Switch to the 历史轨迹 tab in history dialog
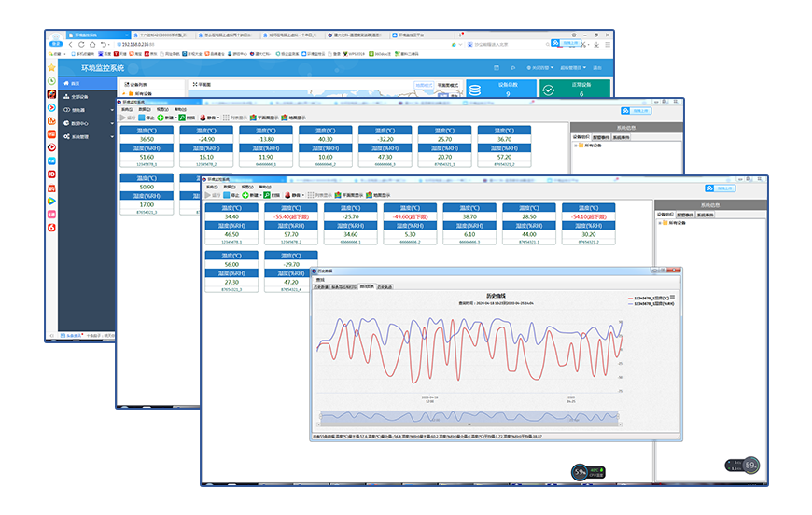 385,286
